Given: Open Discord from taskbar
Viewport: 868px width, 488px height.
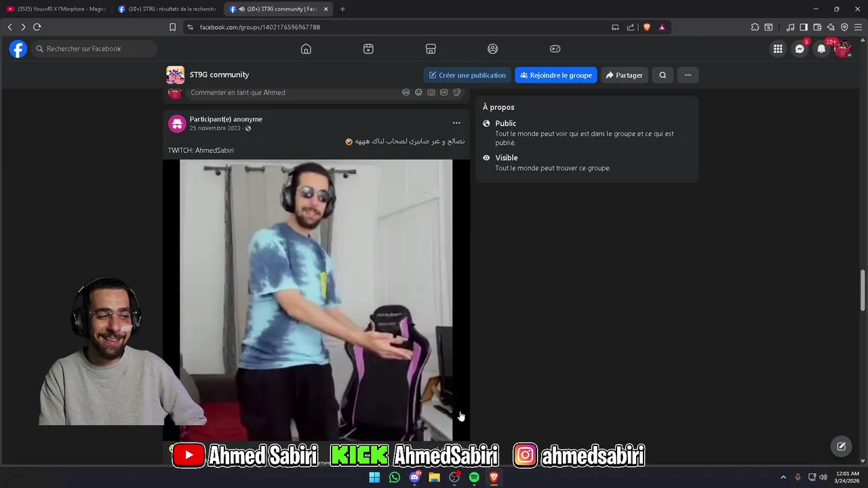Looking at the screenshot, I should 414,477.
